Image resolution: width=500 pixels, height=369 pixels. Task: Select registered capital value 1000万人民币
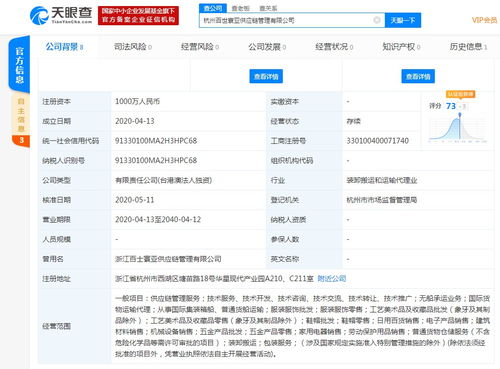click(137, 101)
